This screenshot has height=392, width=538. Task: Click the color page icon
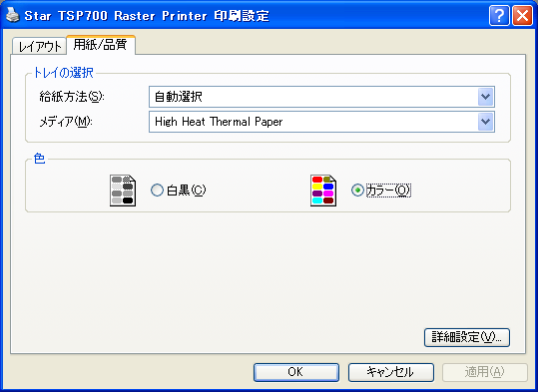click(323, 191)
